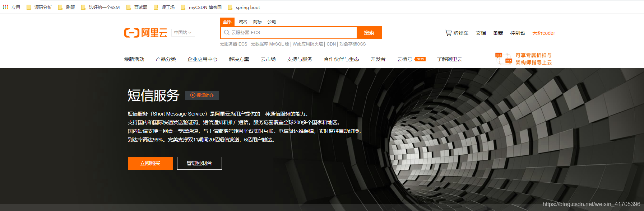This screenshot has width=644, height=211.
Task: Click the 短信服务 heading
Action: coord(153,95)
